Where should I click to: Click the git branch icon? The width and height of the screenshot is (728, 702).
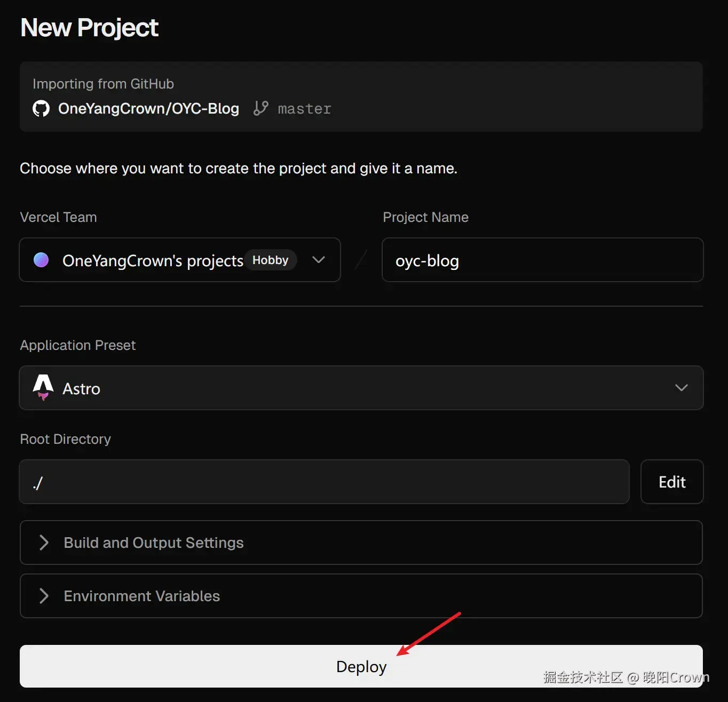click(260, 108)
